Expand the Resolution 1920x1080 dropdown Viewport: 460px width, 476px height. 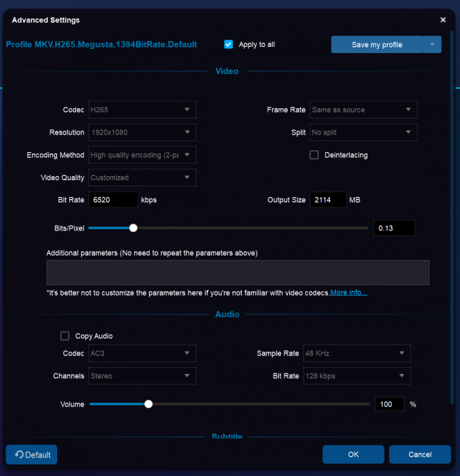click(x=142, y=132)
